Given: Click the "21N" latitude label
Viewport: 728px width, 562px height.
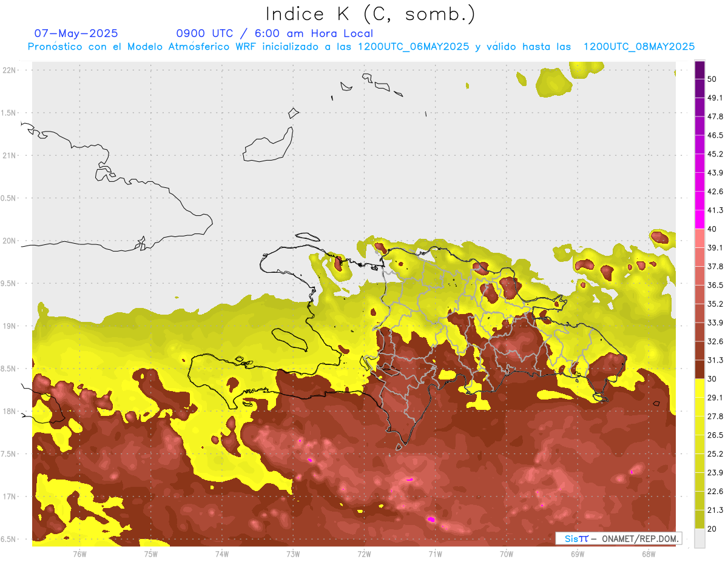Looking at the screenshot, I should [10, 155].
